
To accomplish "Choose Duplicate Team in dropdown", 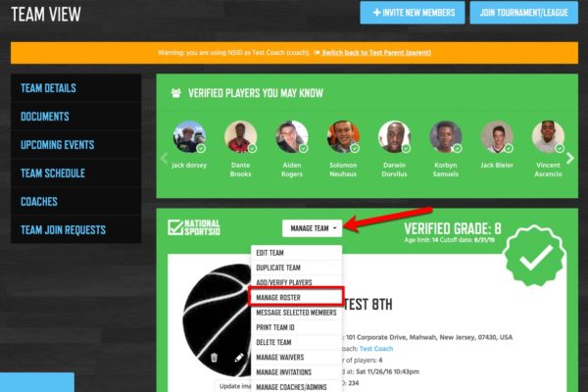I will pyautogui.click(x=296, y=268).
